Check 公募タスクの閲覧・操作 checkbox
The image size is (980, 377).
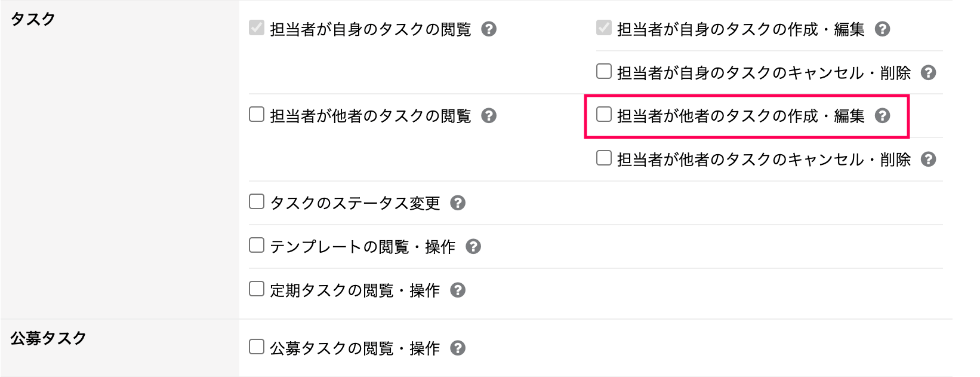[x=257, y=347]
